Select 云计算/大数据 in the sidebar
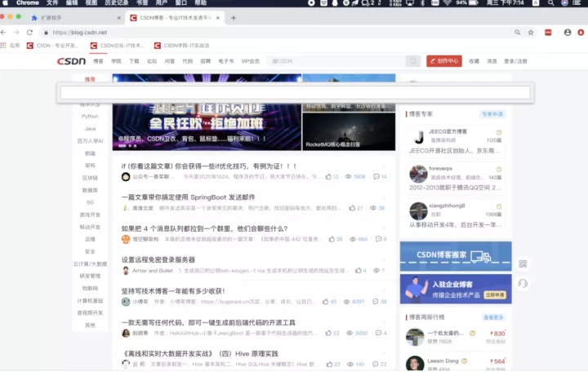Screen dimensions: 588x376 click(x=90, y=263)
